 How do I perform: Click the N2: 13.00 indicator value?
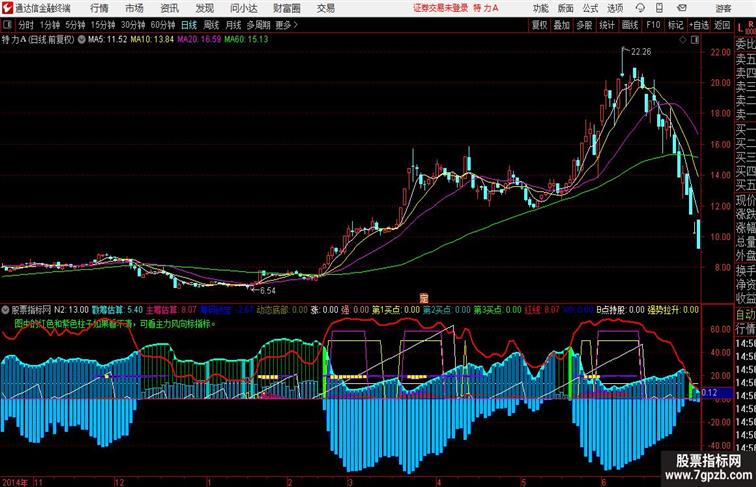point(71,310)
